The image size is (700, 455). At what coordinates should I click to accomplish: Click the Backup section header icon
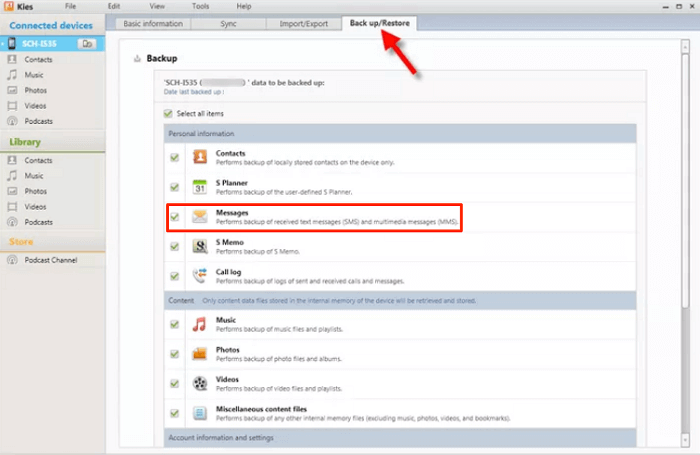click(x=137, y=58)
